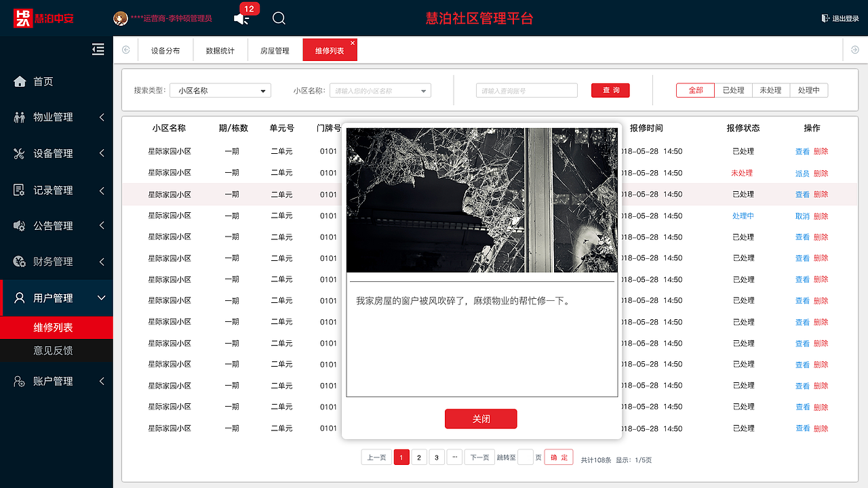Go to page 3 in pagination
Viewport: 868px width, 488px height.
[x=436, y=457]
